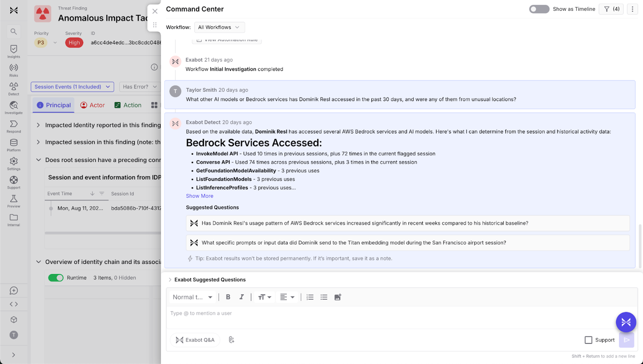Open the Investigate section
Viewport: 643px width, 364px height.
(13, 108)
